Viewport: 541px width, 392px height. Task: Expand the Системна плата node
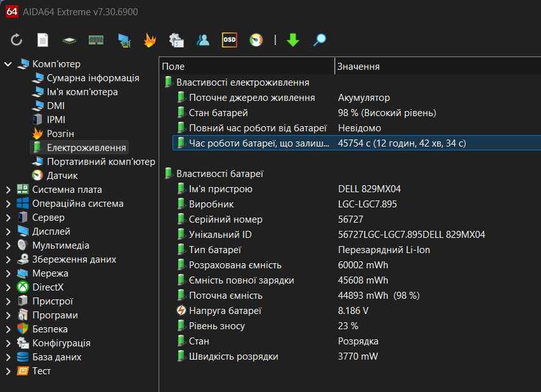tap(8, 190)
